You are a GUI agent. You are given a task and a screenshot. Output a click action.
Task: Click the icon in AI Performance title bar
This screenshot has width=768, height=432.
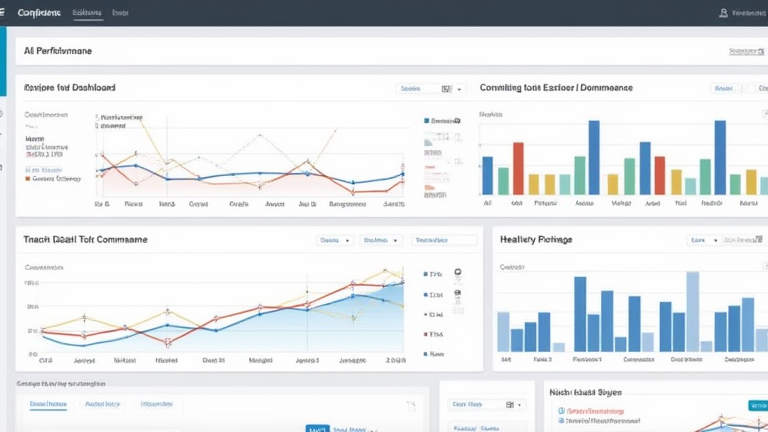761,51
